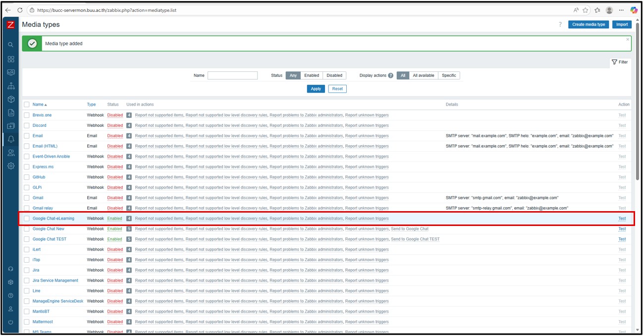
Task: Open the page help question mark icon
Action: [560, 25]
